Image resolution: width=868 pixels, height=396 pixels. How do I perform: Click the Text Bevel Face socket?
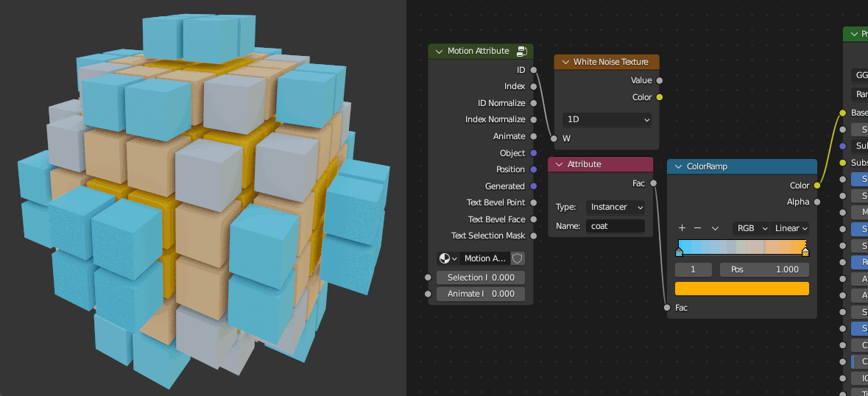tap(534, 219)
